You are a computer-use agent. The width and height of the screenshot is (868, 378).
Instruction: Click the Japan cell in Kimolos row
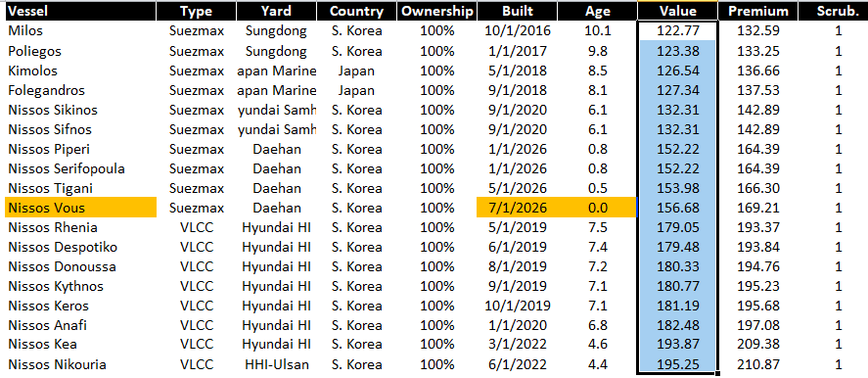[356, 71]
